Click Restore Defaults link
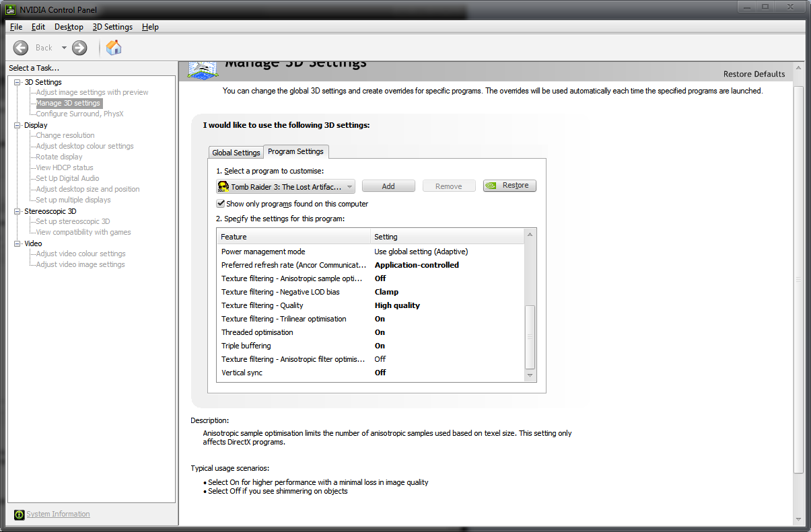This screenshot has width=811, height=532. pos(754,74)
